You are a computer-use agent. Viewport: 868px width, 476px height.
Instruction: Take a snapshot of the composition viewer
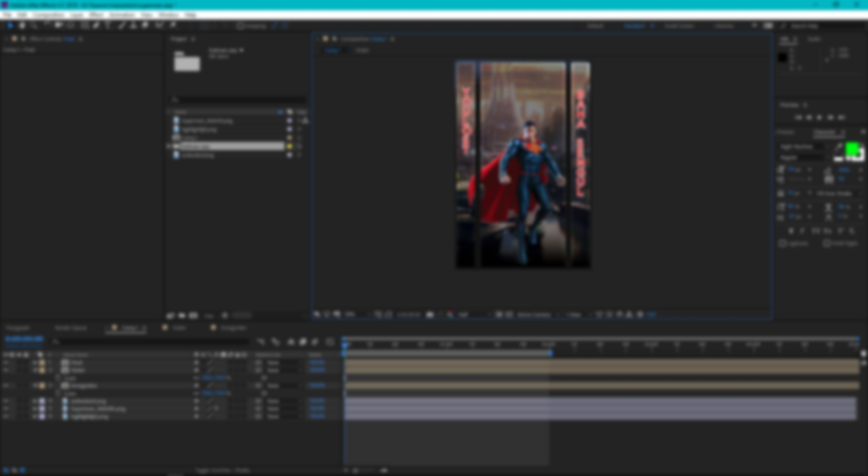pyautogui.click(x=430, y=315)
